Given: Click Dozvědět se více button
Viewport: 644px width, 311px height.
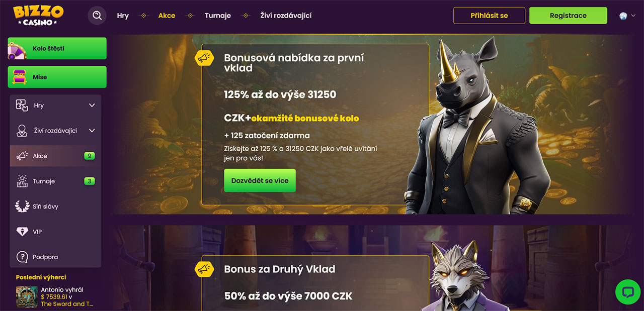Looking at the screenshot, I should point(260,180).
